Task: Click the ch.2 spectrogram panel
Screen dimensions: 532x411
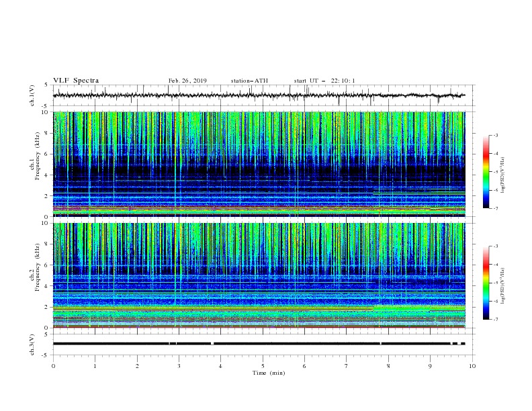Action: [259, 275]
